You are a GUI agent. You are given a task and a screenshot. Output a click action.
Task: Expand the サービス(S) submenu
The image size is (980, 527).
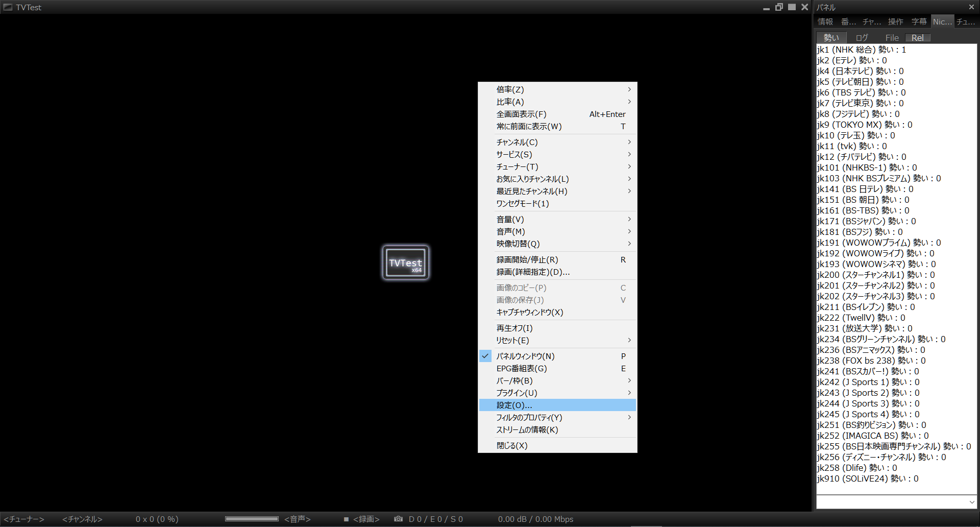tap(557, 154)
